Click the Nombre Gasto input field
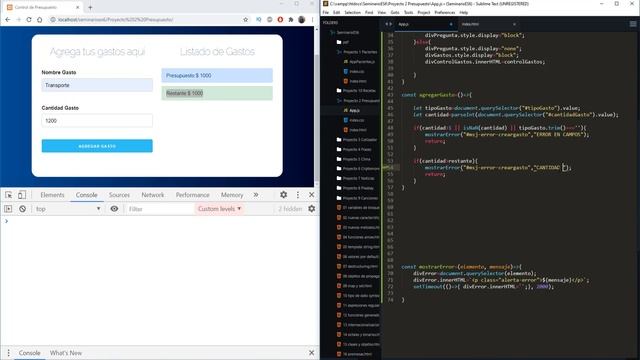 (x=97, y=85)
